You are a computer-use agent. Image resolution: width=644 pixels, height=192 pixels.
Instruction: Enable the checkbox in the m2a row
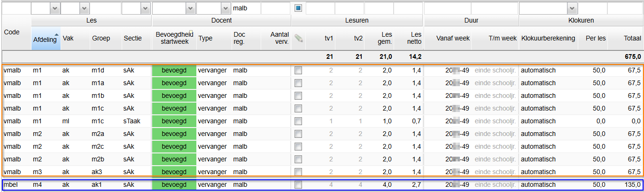point(298,134)
